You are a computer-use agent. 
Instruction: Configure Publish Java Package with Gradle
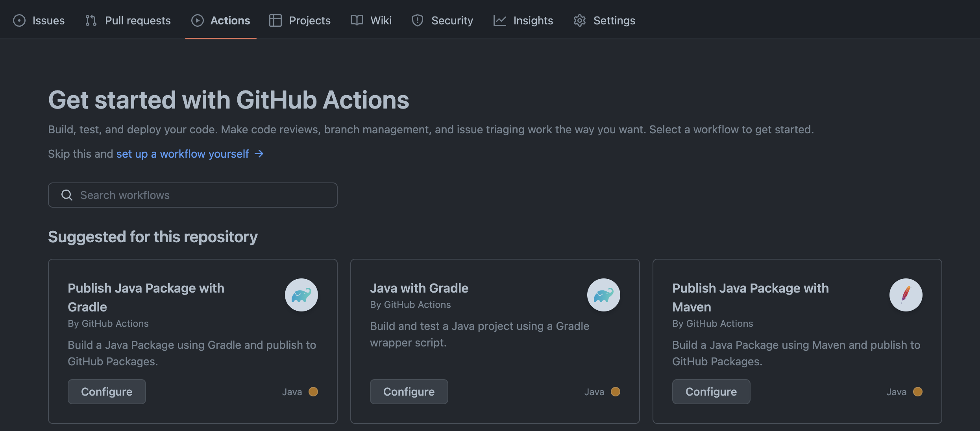click(x=107, y=392)
